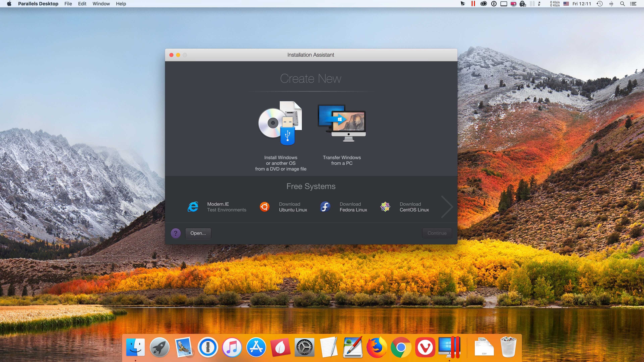Click the Open... button

coord(198,233)
